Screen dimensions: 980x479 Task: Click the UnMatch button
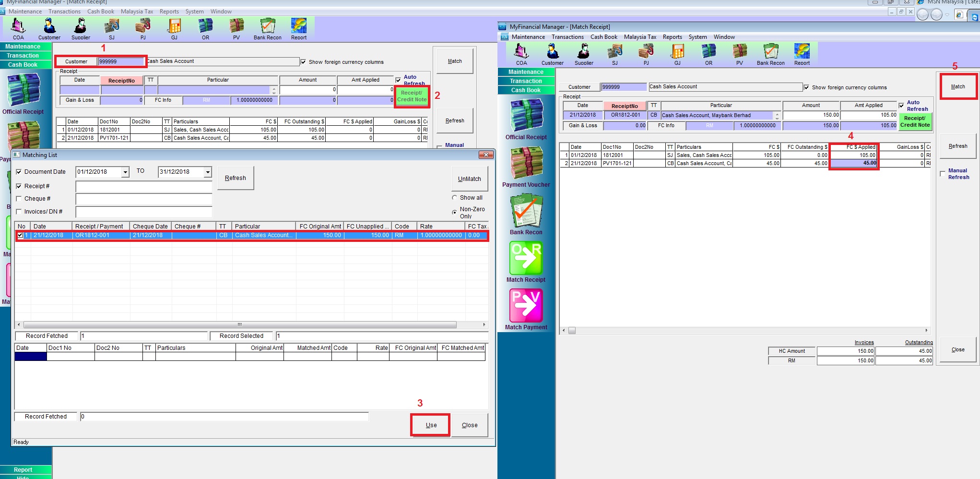pyautogui.click(x=469, y=179)
